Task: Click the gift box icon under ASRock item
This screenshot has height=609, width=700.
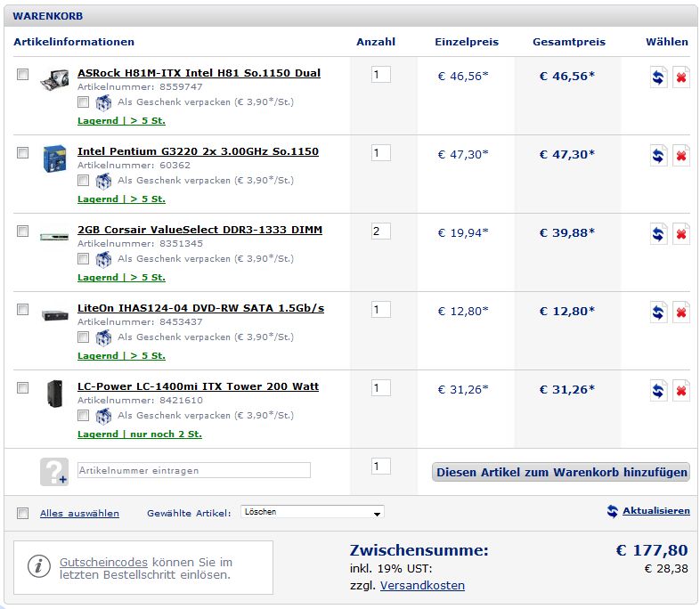Action: point(103,102)
